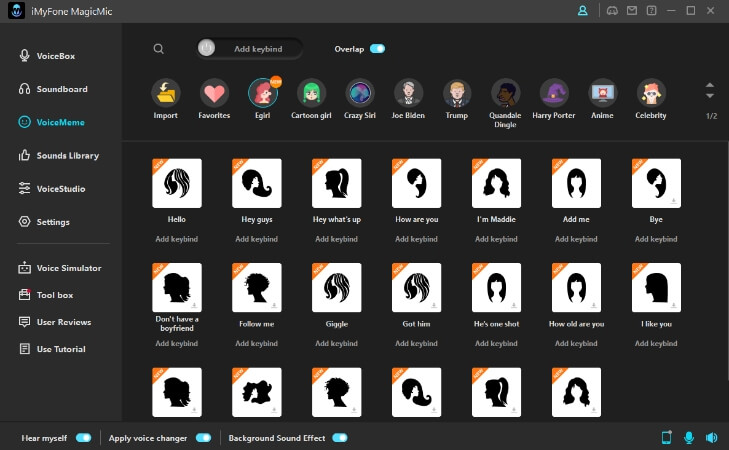Toggle Apply voice changer switch

point(204,438)
